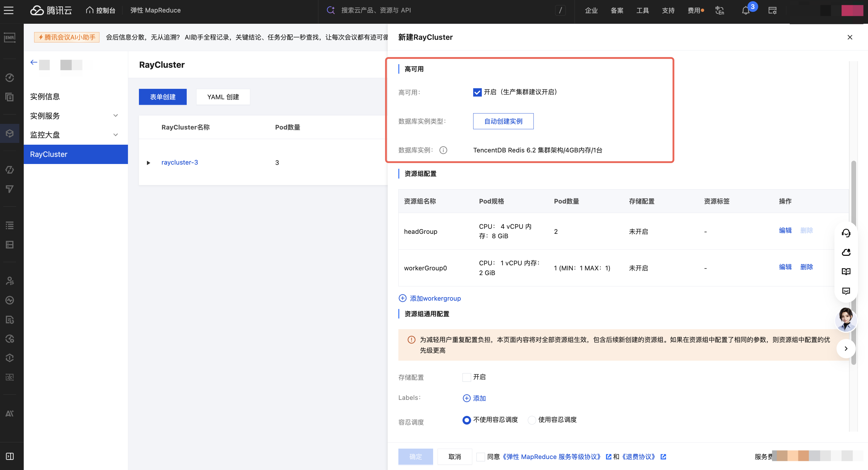Click 编辑 for headGroup row
The image size is (868, 470).
785,231
